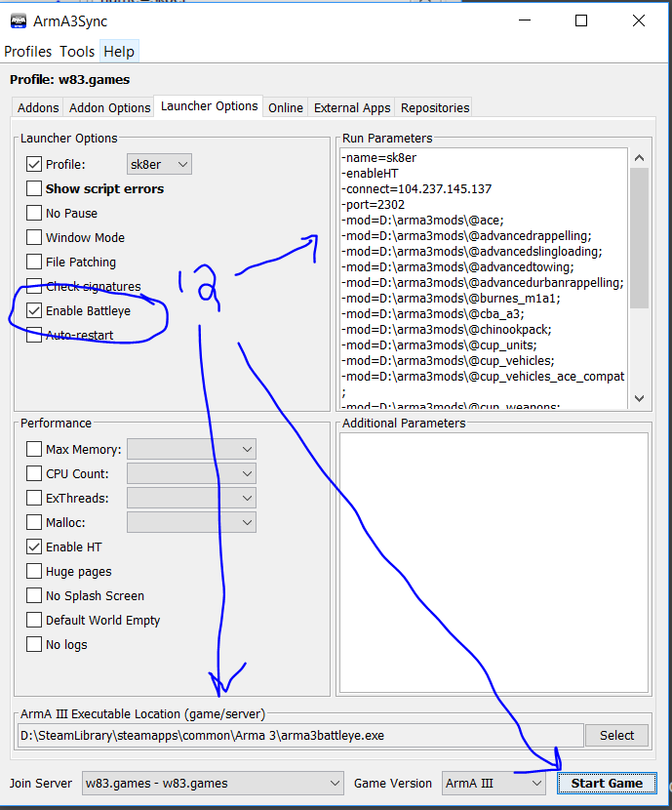Screen dimensions: 672x810
Task: Enable the No logs checkbox
Action: pos(34,644)
